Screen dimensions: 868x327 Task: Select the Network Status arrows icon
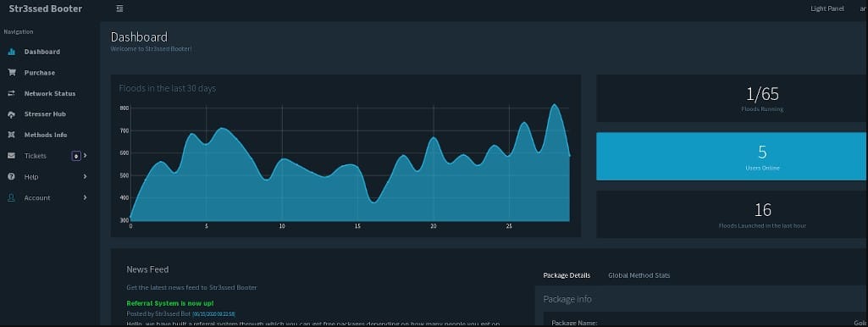pyautogui.click(x=12, y=94)
